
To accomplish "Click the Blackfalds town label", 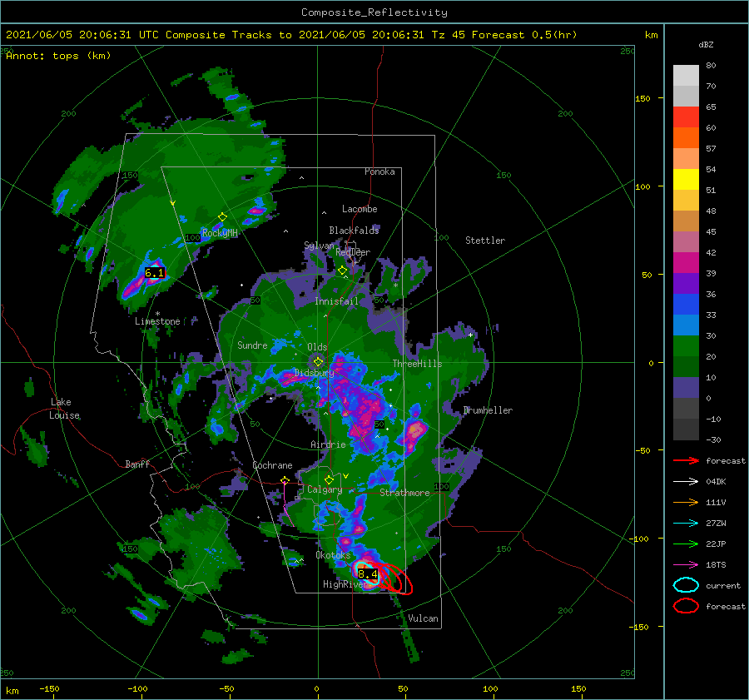I will 354,231.
